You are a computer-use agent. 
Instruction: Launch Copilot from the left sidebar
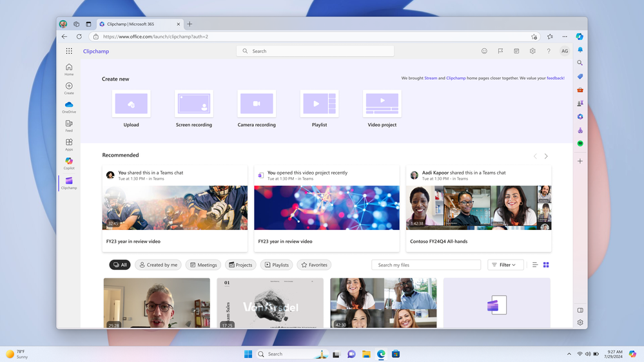pyautogui.click(x=69, y=163)
